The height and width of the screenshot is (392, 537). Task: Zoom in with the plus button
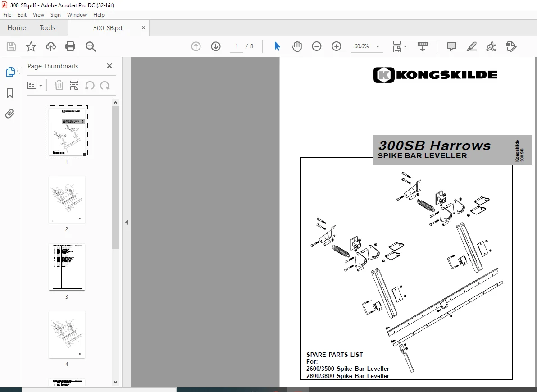[337, 46]
